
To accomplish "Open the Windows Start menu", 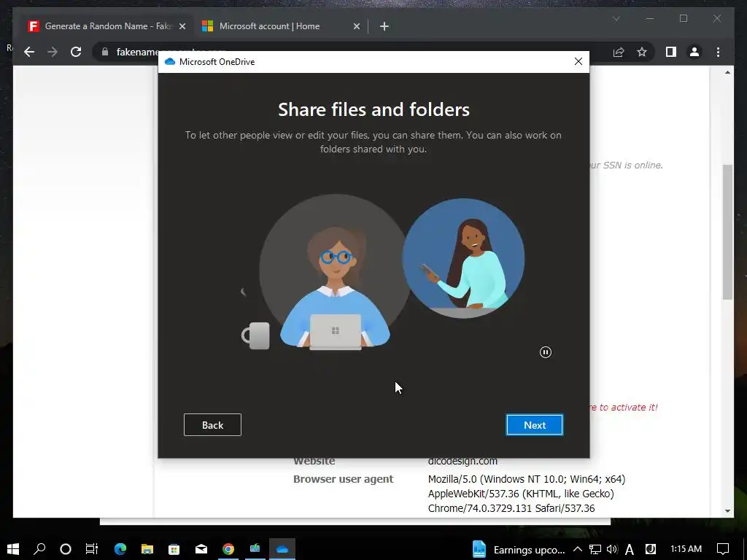I will coord(13,549).
